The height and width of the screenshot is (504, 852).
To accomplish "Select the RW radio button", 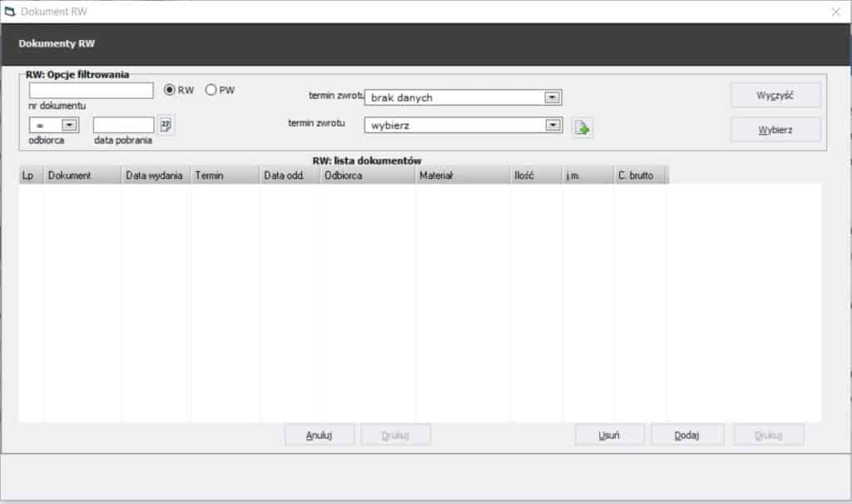I will 170,90.
